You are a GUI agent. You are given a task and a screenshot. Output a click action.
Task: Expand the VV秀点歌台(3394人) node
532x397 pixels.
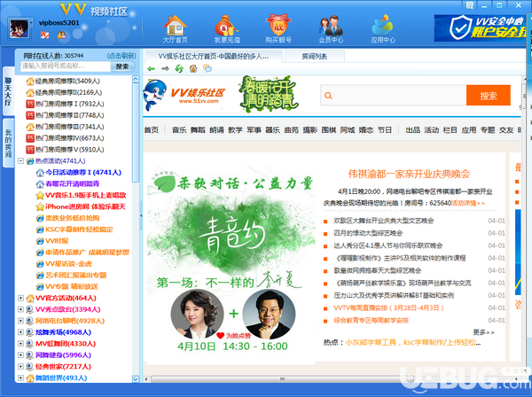[20, 309]
